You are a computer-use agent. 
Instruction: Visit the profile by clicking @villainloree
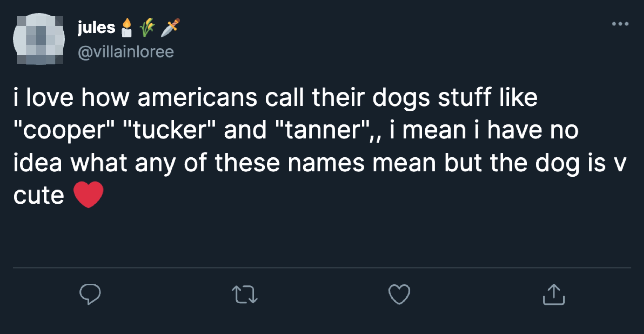(x=125, y=52)
